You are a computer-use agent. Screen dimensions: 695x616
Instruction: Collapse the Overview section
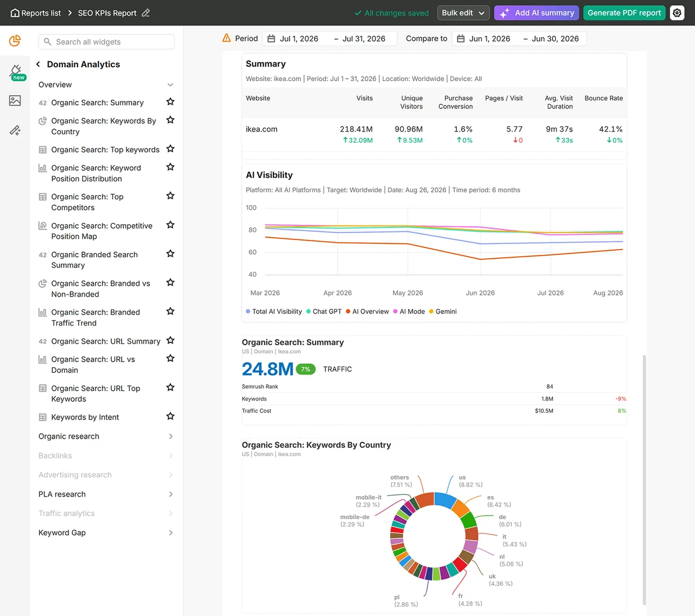(x=170, y=85)
